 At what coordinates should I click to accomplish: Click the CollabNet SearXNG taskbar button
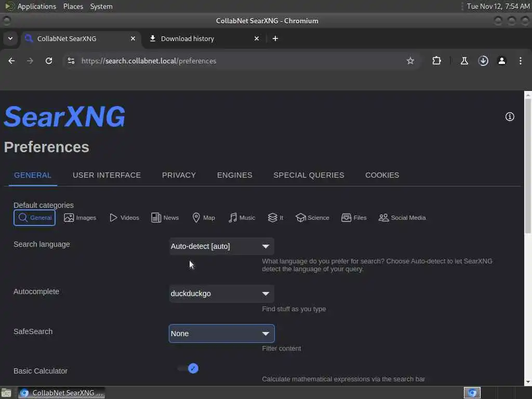click(x=61, y=393)
